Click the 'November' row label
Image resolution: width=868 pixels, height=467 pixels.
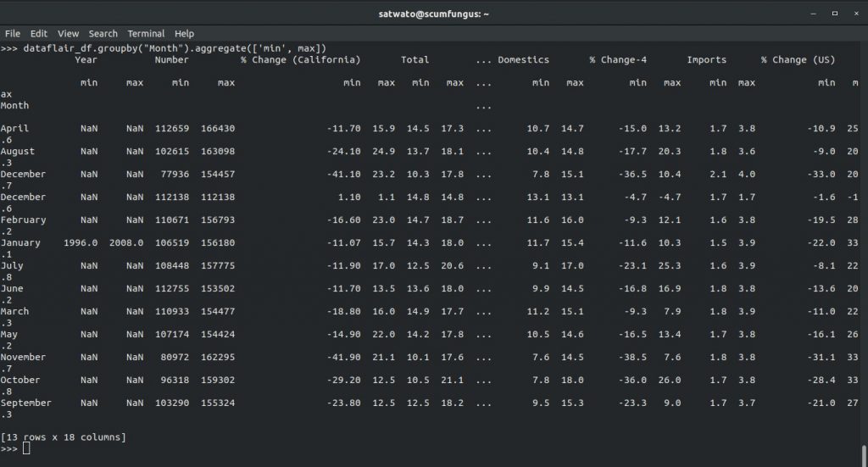click(x=23, y=357)
